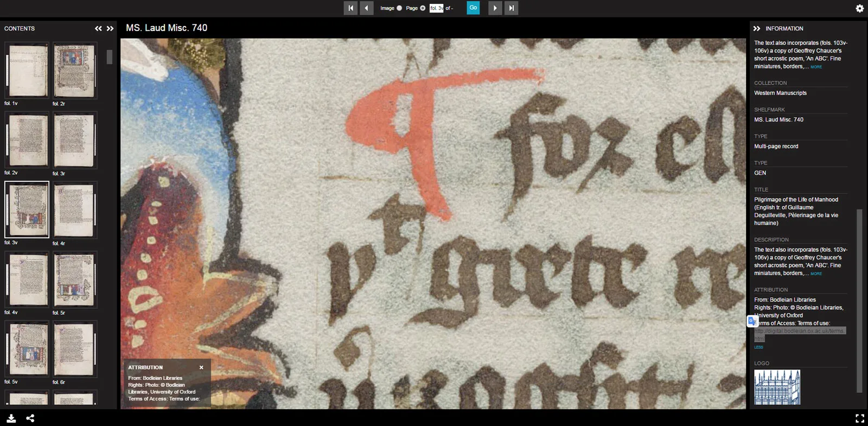Go to the next page

[495, 8]
